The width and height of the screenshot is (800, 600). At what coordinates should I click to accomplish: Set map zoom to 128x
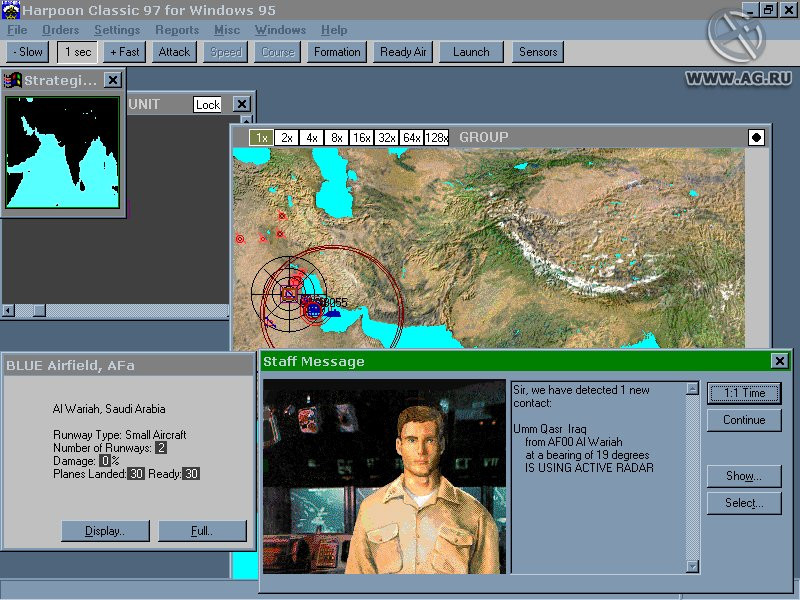tap(437, 138)
